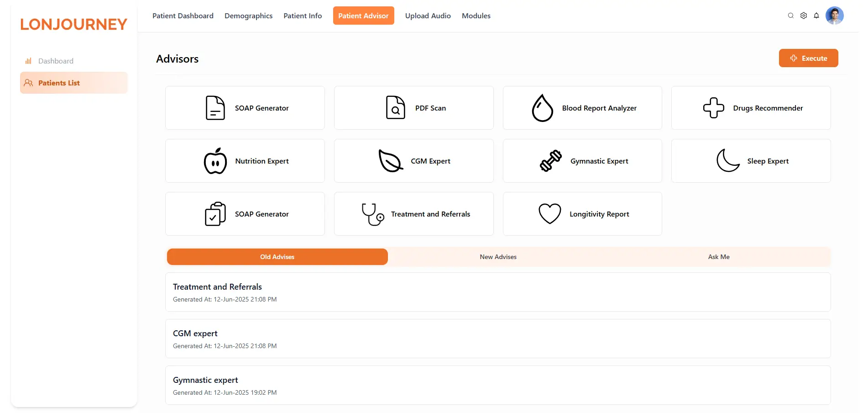Click the orange Execute button
The height and width of the screenshot is (413, 868).
pyautogui.click(x=809, y=58)
